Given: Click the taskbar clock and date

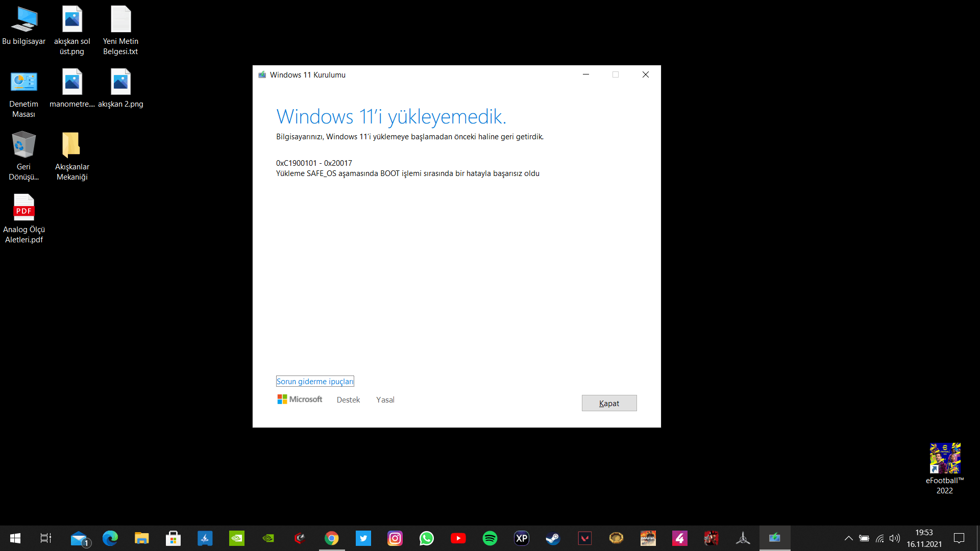Looking at the screenshot, I should [x=924, y=538].
